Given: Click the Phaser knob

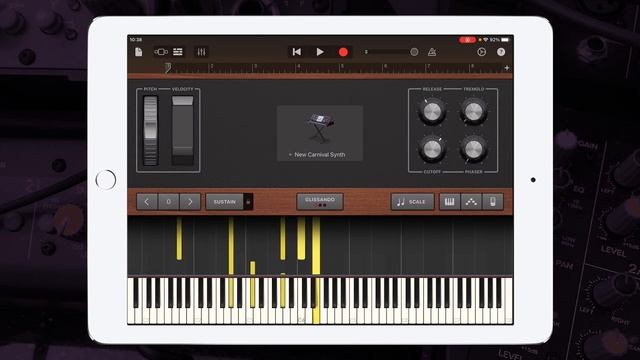Looking at the screenshot, I should pyautogui.click(x=473, y=149).
